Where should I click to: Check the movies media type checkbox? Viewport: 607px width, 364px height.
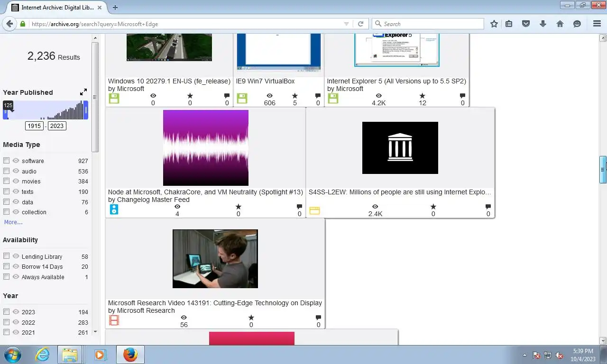pyautogui.click(x=6, y=181)
